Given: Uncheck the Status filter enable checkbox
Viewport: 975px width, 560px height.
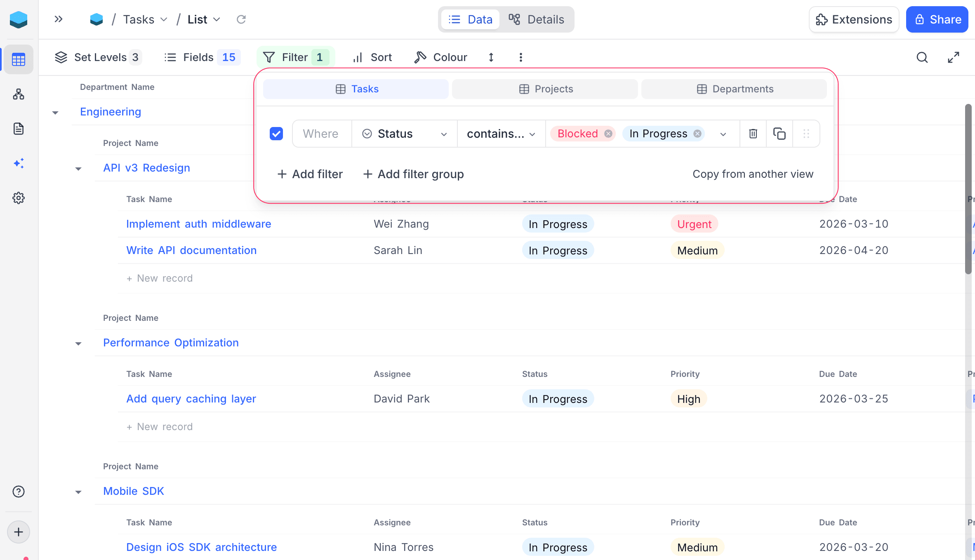Looking at the screenshot, I should pyautogui.click(x=276, y=134).
